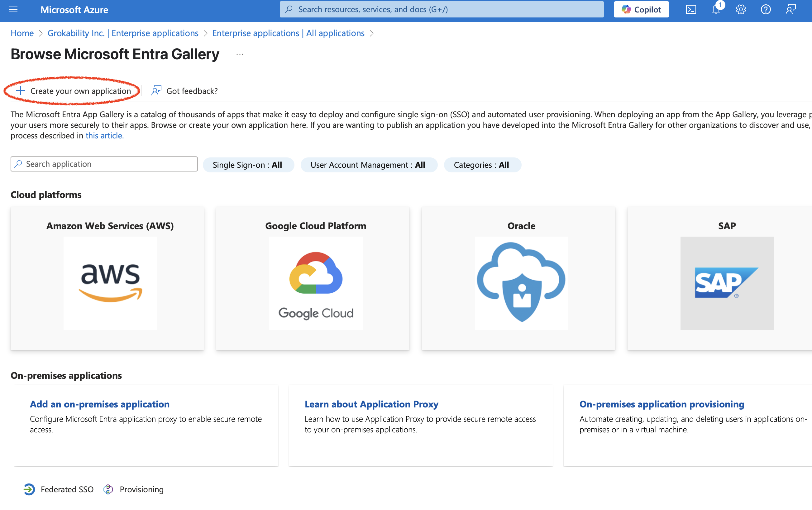
Task: Open 'this article' link
Action: pos(104,136)
